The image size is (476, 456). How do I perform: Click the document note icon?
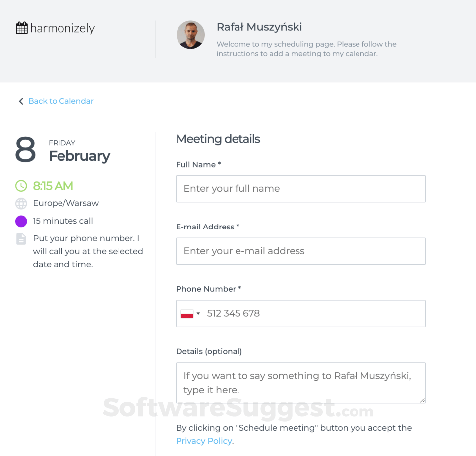coord(21,239)
